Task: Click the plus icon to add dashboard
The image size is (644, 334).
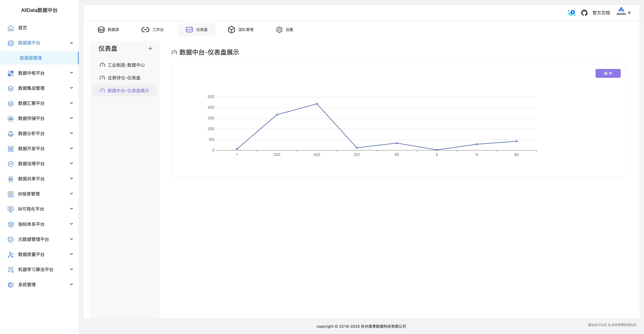Action: tap(150, 48)
